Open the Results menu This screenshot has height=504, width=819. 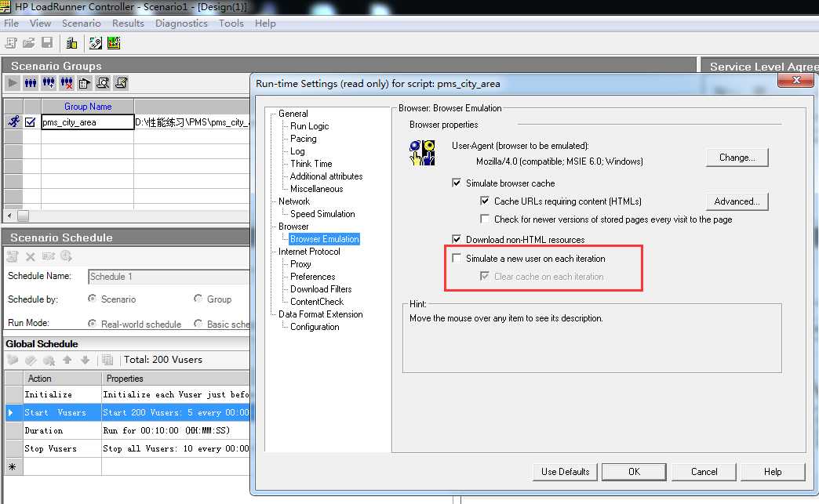(x=128, y=24)
